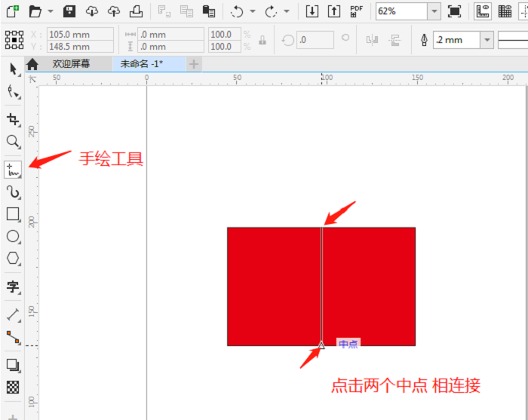Viewport: 528px width, 420px height.
Task: Toggle rulers display
Action: pyautogui.click(x=483, y=11)
